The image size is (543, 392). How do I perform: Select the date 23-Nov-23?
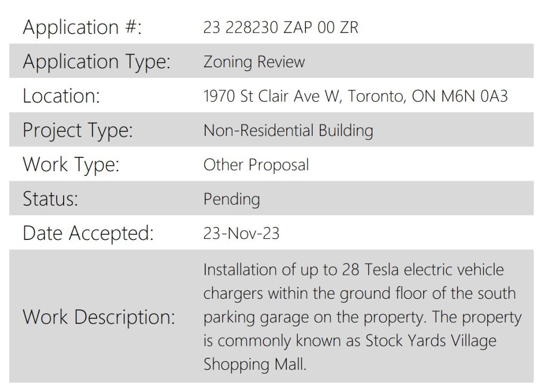tap(241, 233)
